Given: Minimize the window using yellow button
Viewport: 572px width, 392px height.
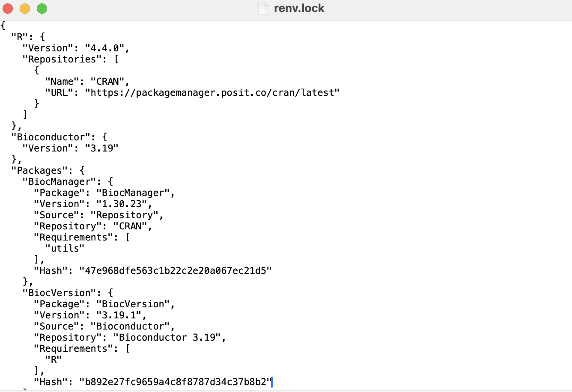Looking at the screenshot, I should (25, 8).
